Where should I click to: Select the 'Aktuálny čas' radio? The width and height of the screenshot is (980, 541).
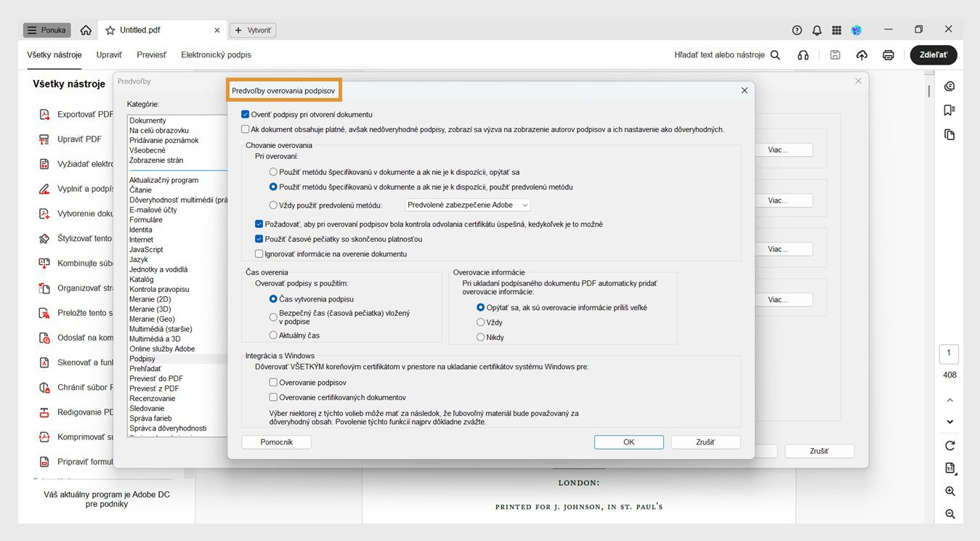coord(273,335)
